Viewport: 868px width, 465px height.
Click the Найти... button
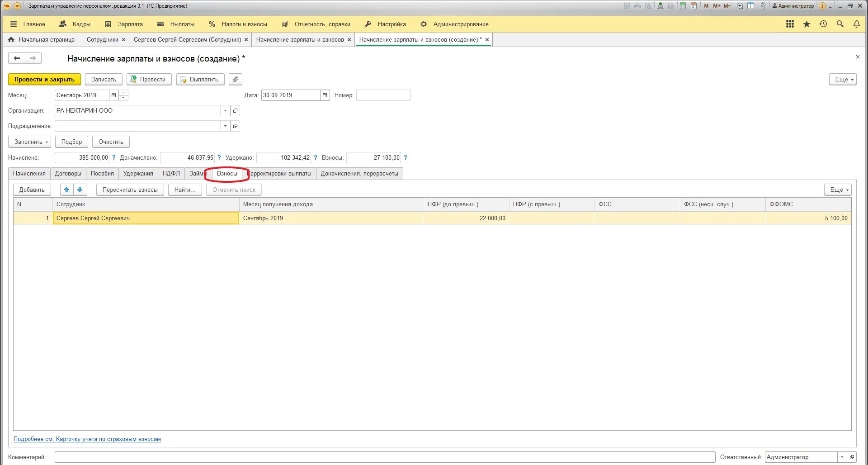click(x=185, y=190)
